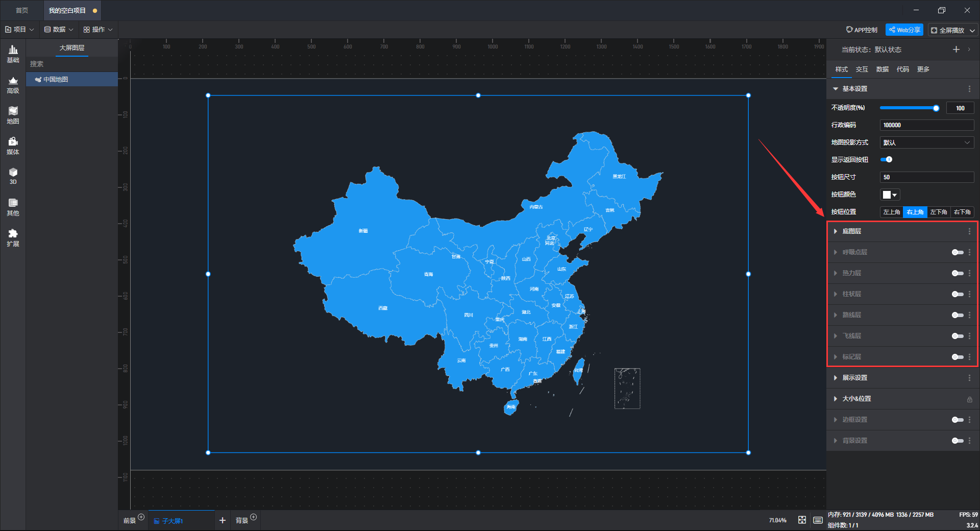Image resolution: width=980 pixels, height=531 pixels.
Task: Open the 扩展 component category
Action: click(x=13, y=238)
